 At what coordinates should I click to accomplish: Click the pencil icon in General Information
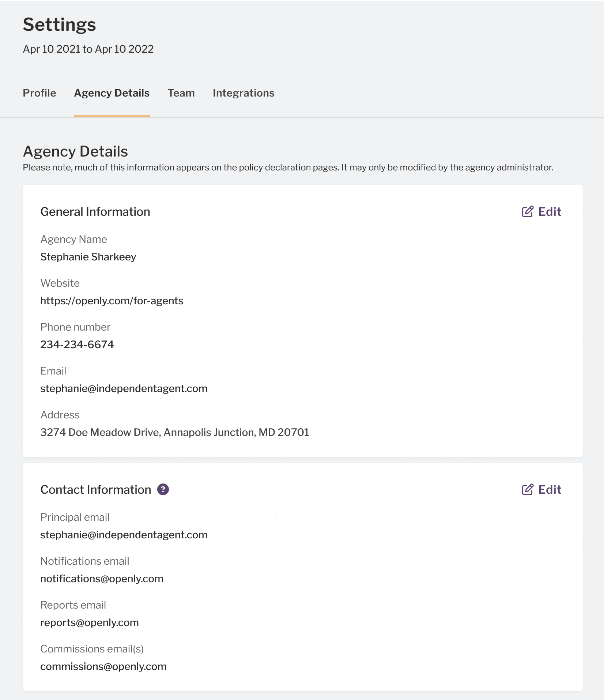coord(527,212)
